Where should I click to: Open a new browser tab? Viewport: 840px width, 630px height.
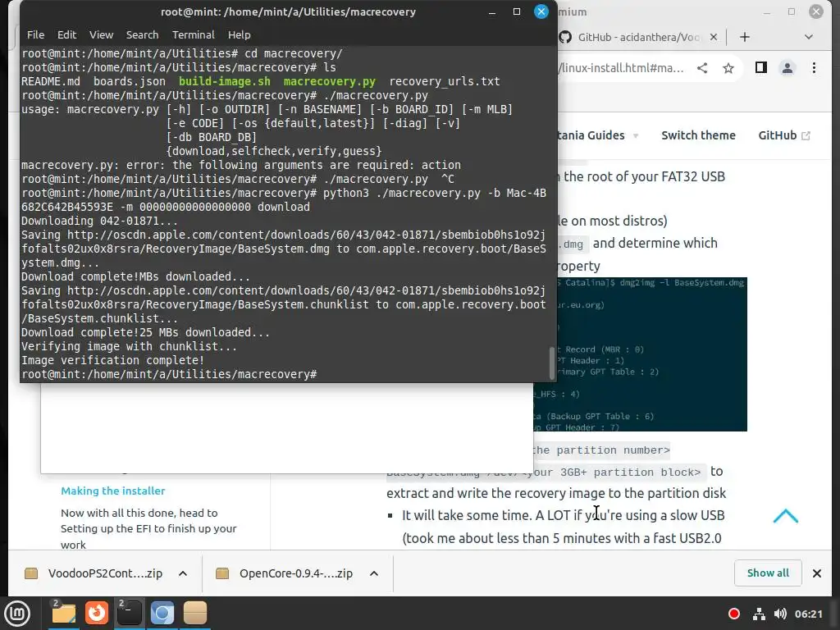click(x=745, y=37)
